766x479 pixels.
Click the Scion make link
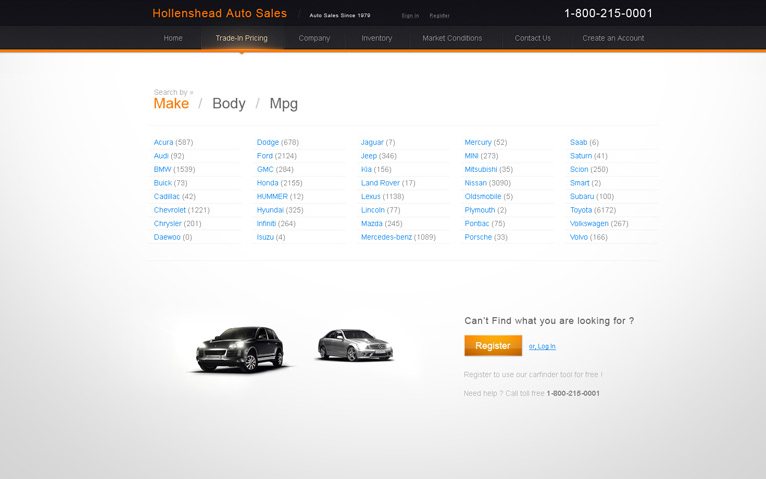579,169
